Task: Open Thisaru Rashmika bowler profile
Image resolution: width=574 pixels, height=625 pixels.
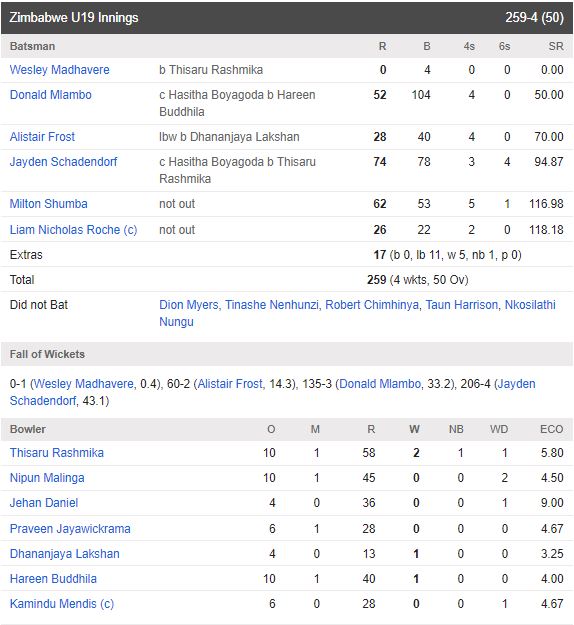Action: pyautogui.click(x=57, y=453)
